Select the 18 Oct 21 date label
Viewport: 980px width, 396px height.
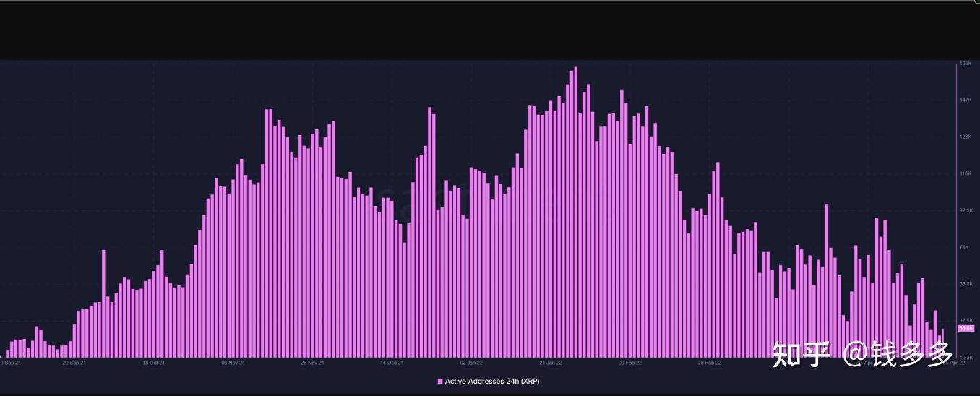(154, 363)
